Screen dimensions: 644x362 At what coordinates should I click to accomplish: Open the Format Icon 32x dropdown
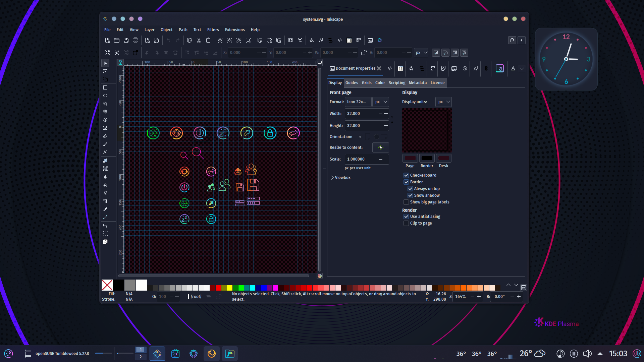[358, 102]
